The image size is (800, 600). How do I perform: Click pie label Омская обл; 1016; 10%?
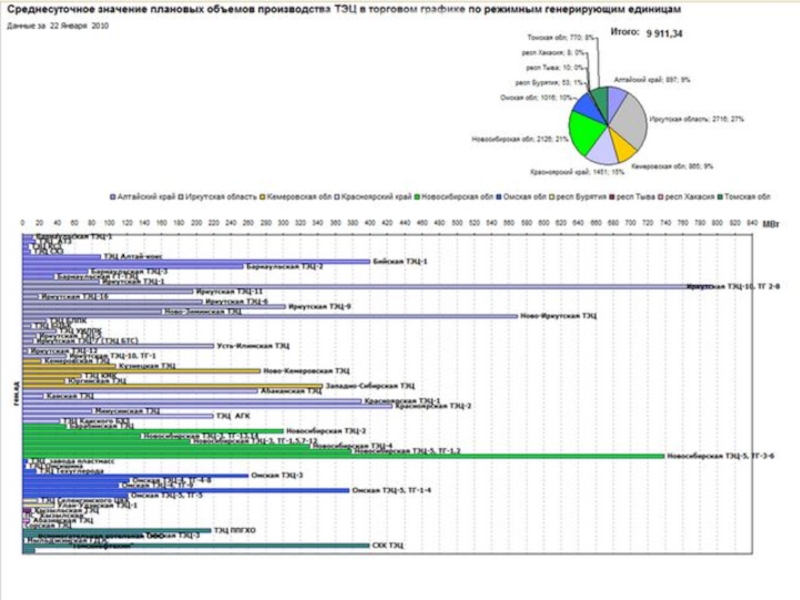(536, 97)
